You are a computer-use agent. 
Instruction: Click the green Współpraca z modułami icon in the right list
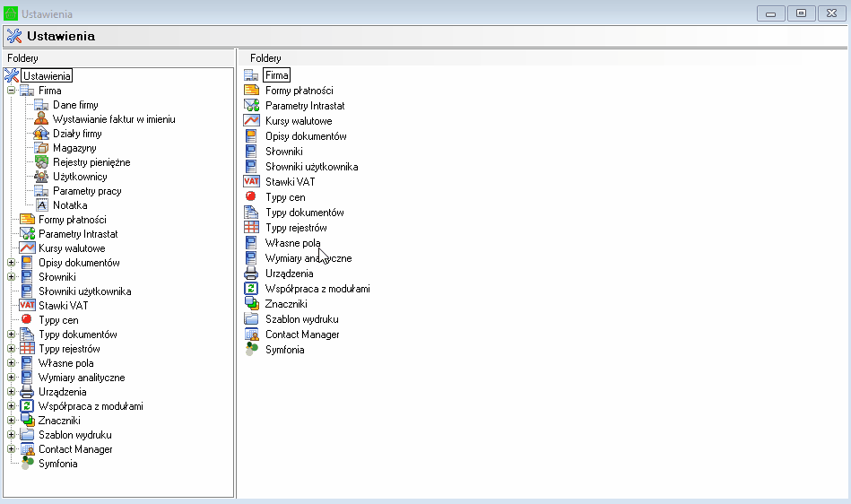251,289
